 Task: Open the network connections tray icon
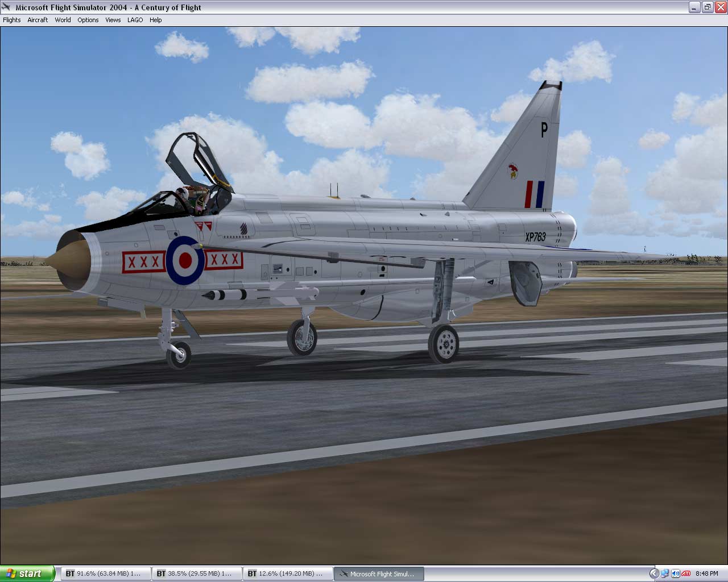665,573
